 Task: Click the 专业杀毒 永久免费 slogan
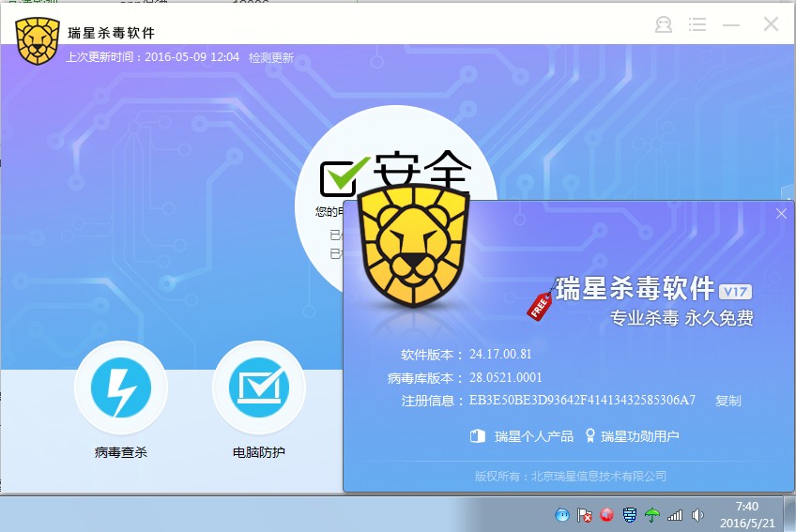tap(681, 318)
